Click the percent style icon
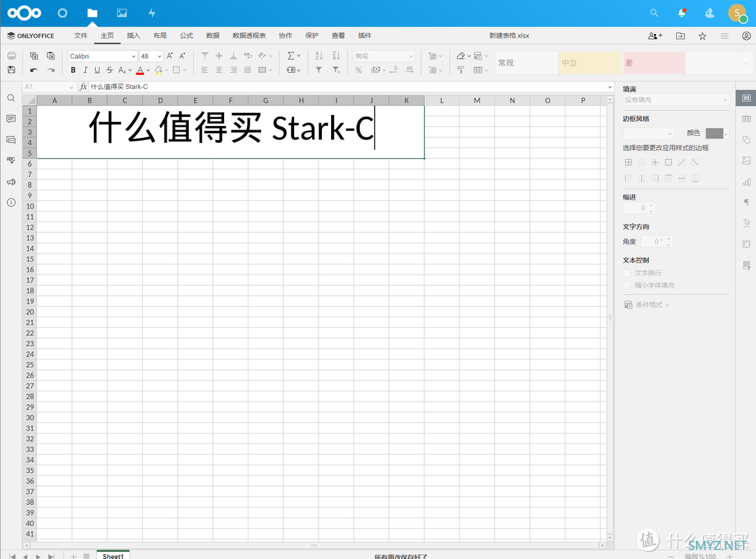 358,70
